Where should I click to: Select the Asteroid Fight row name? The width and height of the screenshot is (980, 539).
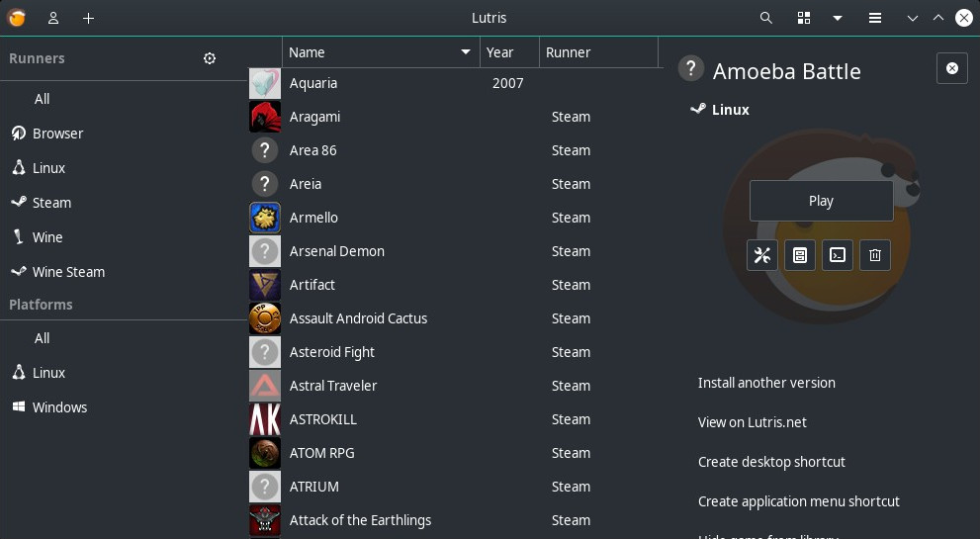click(x=332, y=352)
